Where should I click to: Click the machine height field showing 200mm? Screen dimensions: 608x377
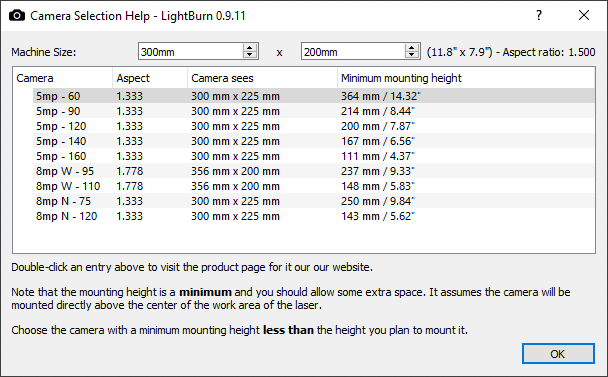(353, 52)
